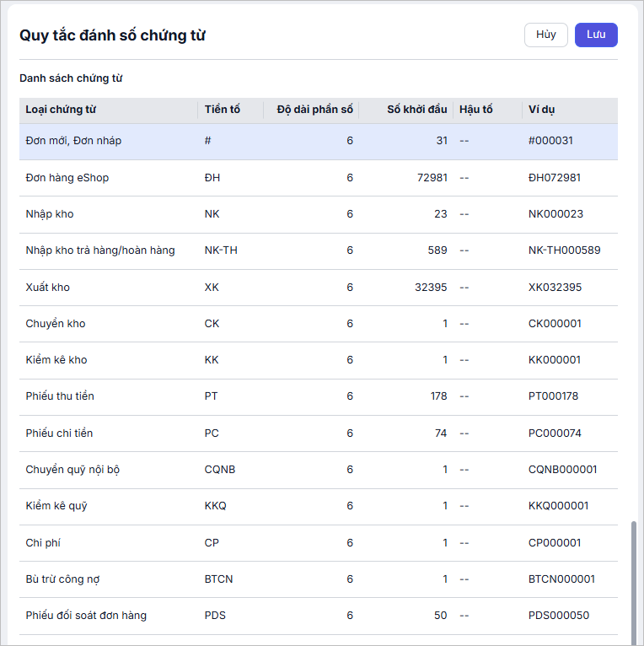Click the Lưu save button
Image resolution: width=644 pixels, height=646 pixels.
(x=596, y=35)
